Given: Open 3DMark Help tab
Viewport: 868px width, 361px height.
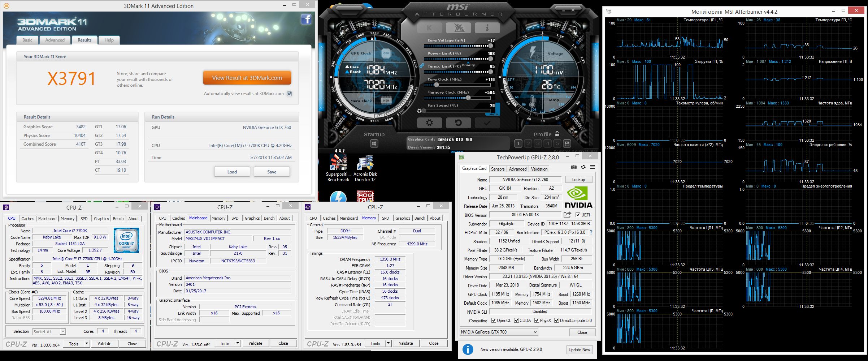Looking at the screenshot, I should (109, 40).
